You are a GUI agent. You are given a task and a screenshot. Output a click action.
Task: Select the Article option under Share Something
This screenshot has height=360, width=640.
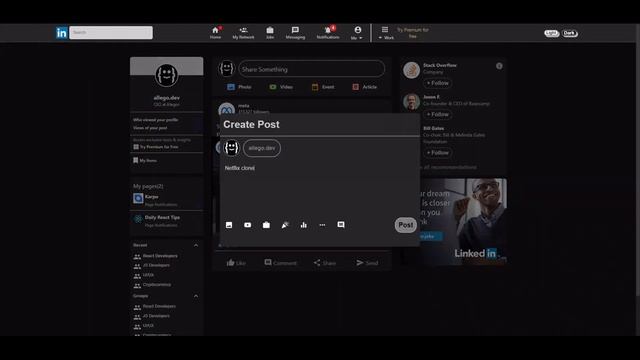(364, 87)
